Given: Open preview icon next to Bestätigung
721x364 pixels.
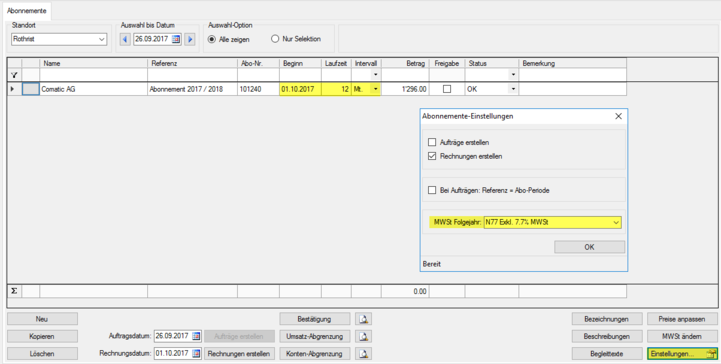Looking at the screenshot, I should (x=363, y=319).
